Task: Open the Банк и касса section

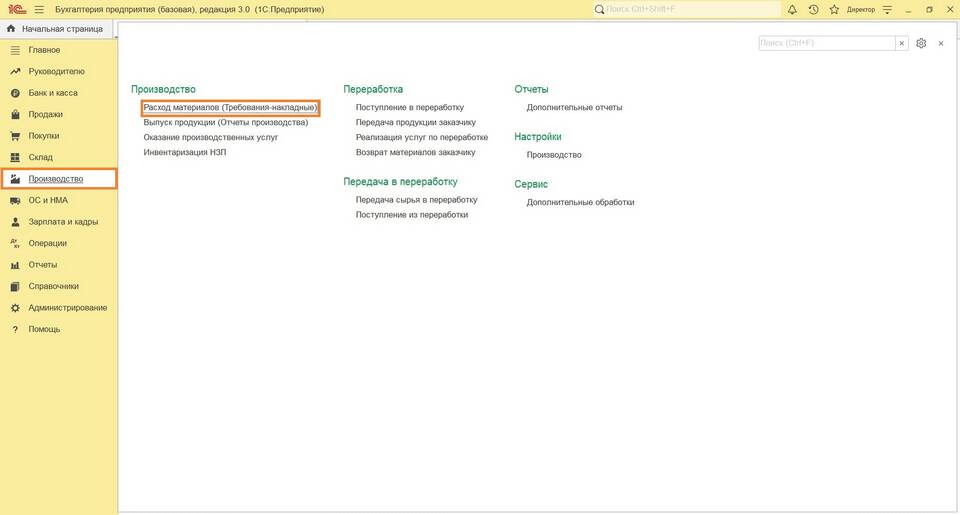Action: (53, 92)
